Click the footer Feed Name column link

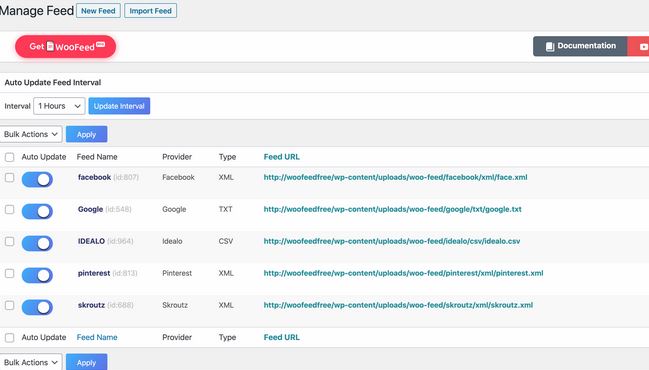point(97,337)
